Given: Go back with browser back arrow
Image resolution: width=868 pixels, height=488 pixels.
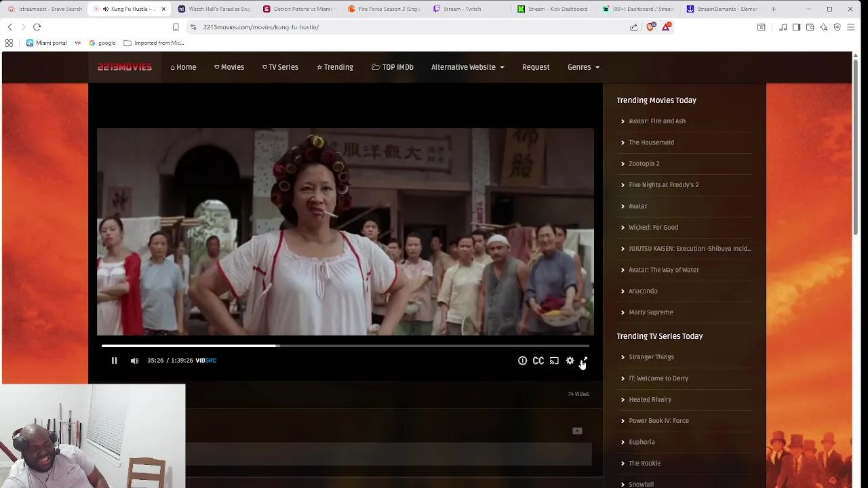Looking at the screenshot, I should (9, 27).
